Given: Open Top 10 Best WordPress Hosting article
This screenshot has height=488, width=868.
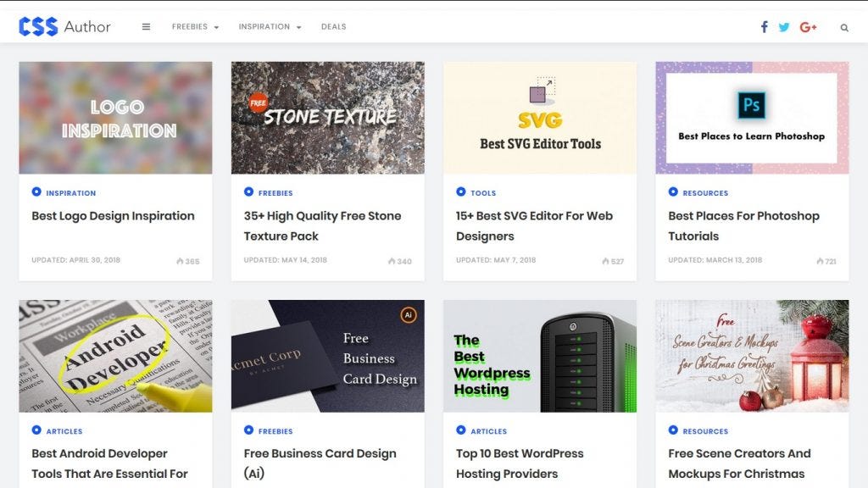Looking at the screenshot, I should point(520,463).
